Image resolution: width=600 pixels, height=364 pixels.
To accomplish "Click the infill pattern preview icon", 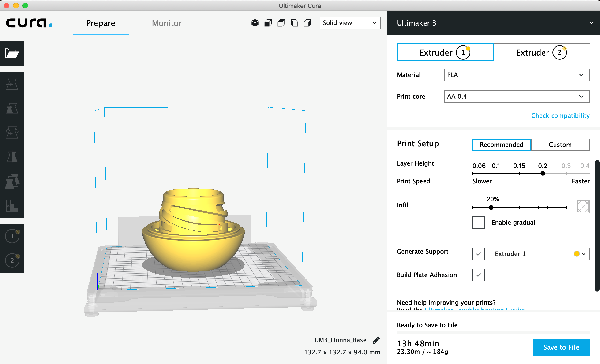I will coord(583,207).
